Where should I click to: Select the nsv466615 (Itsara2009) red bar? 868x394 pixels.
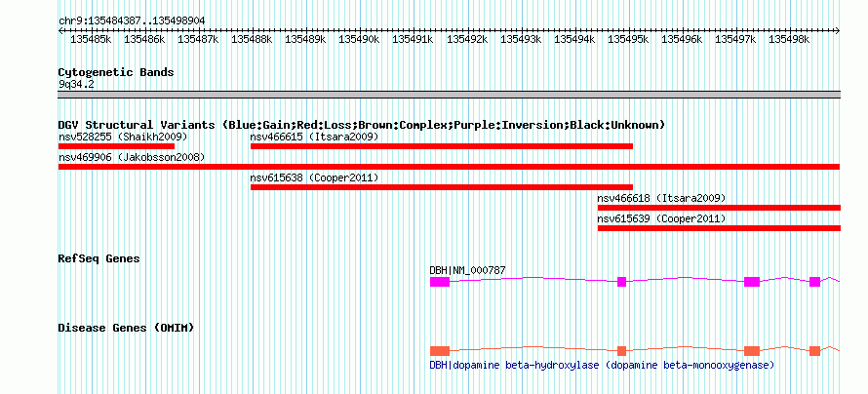click(442, 146)
